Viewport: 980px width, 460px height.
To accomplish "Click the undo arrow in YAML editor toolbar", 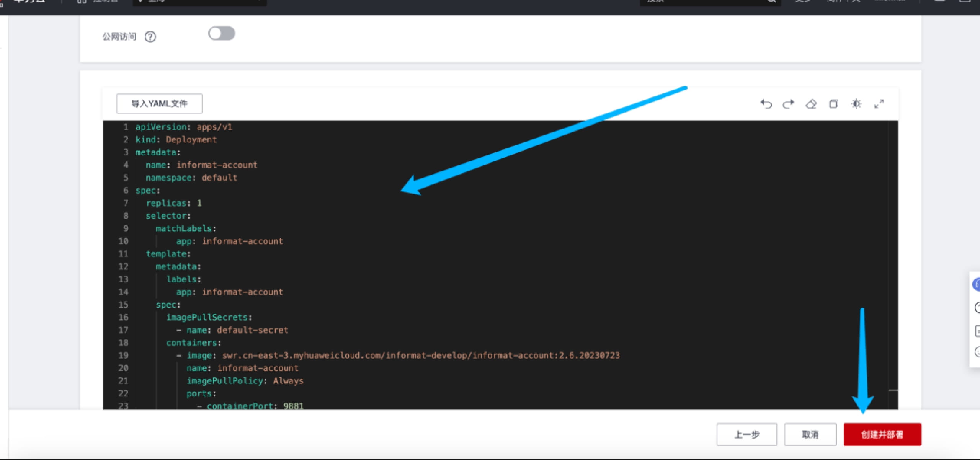I will tap(766, 104).
